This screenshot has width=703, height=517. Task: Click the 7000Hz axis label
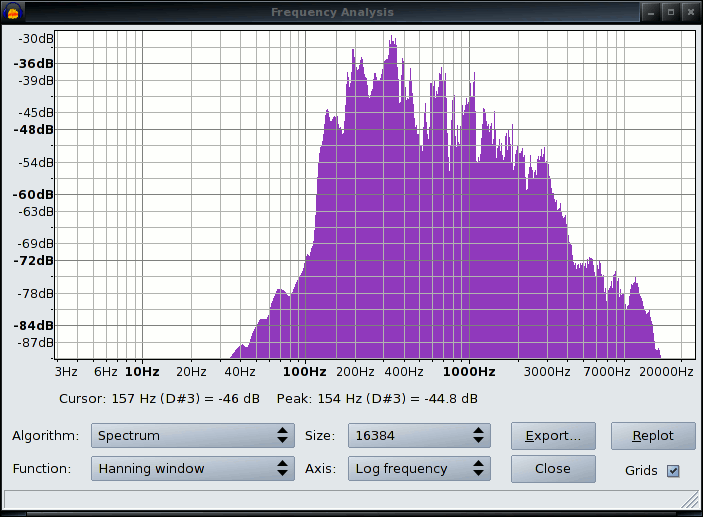[607, 372]
